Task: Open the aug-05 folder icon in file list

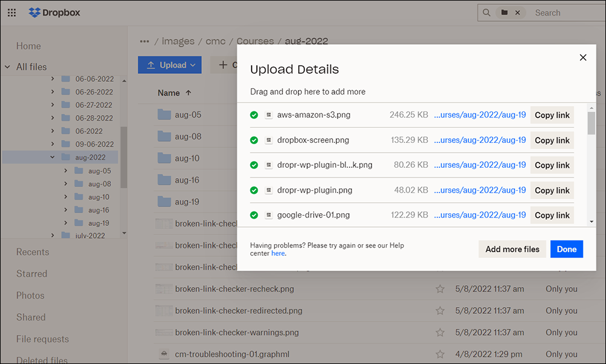Action: coord(164,114)
